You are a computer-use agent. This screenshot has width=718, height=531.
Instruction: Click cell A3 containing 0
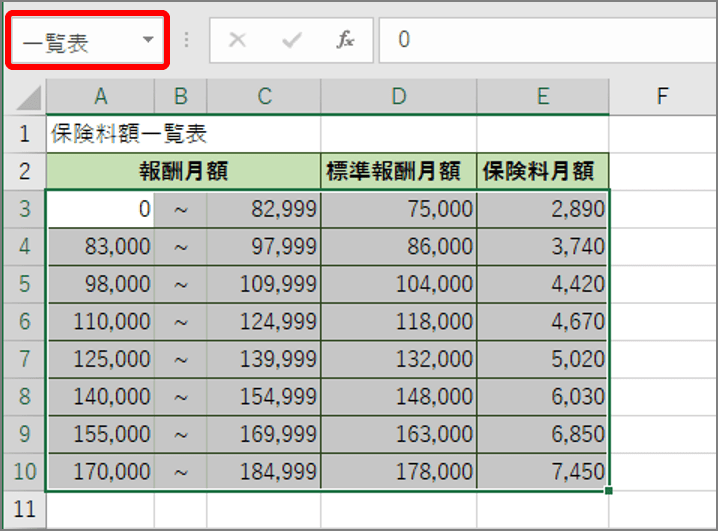(x=100, y=209)
